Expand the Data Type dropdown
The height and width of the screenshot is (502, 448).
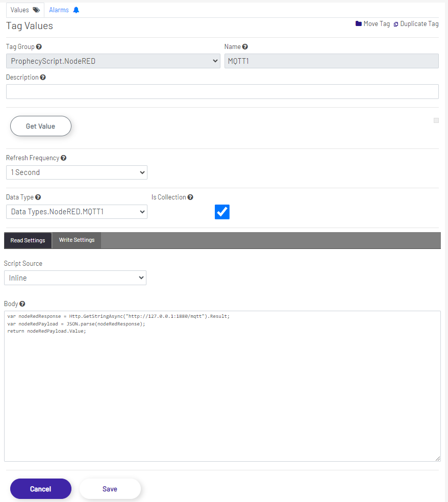click(x=76, y=212)
